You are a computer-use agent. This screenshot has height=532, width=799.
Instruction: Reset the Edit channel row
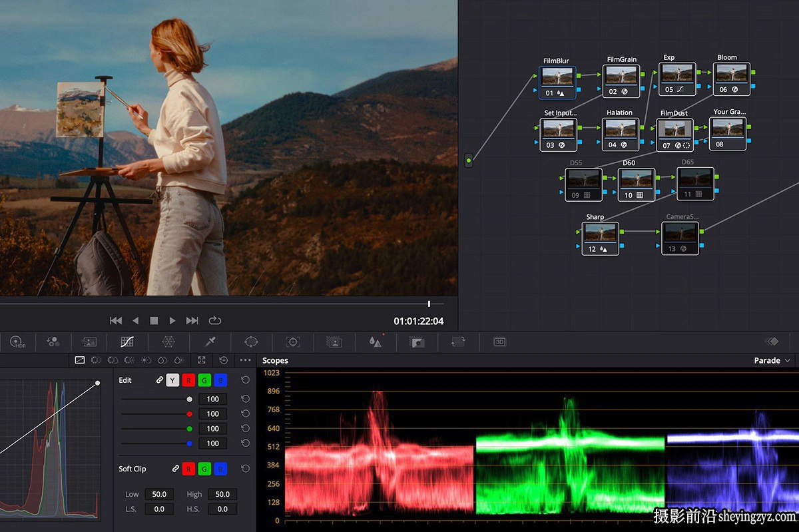pyautogui.click(x=245, y=380)
